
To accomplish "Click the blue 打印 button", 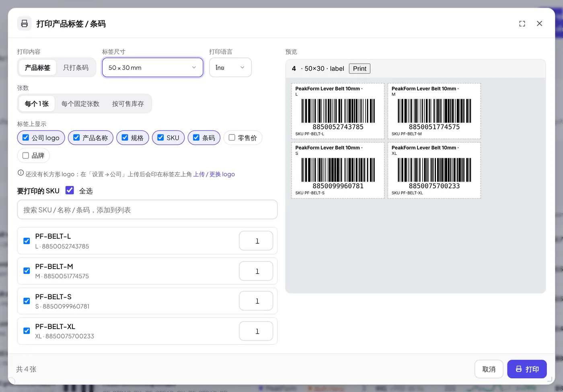I will [527, 369].
